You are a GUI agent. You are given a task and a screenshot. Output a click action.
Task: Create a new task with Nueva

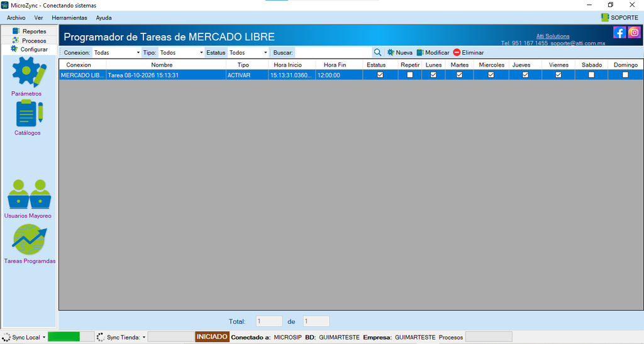pyautogui.click(x=399, y=53)
